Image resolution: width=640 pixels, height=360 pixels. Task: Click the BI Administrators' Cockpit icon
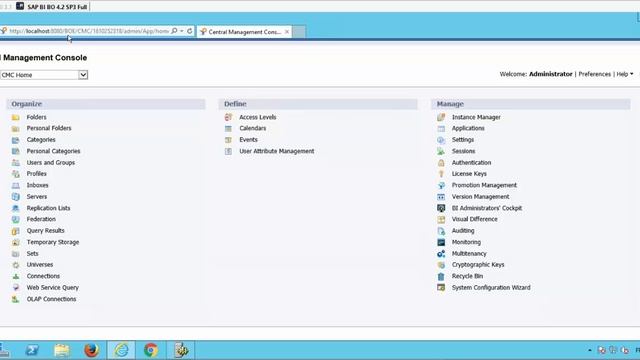tap(441, 208)
